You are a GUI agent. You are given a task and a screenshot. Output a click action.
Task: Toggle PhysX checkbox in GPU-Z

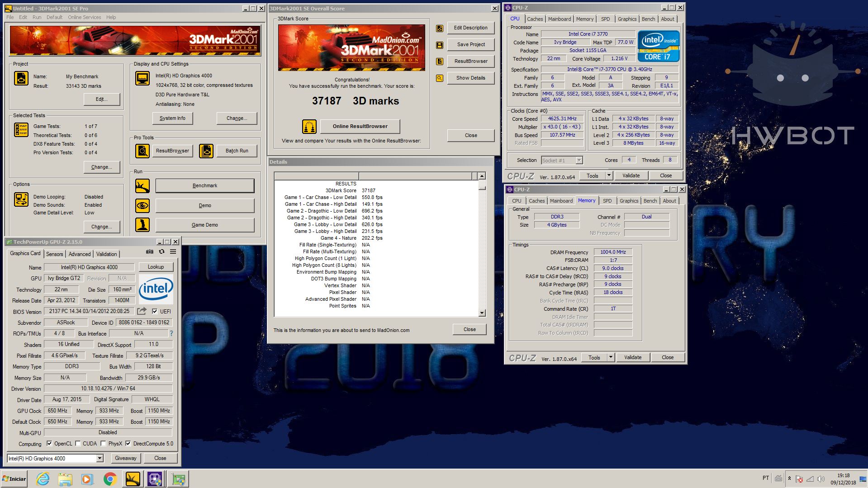(x=103, y=443)
